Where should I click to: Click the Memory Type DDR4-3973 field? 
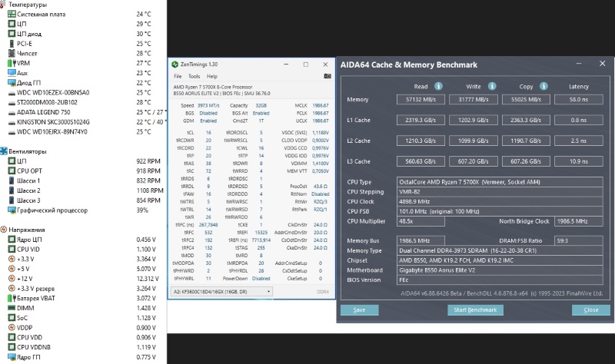(500, 250)
